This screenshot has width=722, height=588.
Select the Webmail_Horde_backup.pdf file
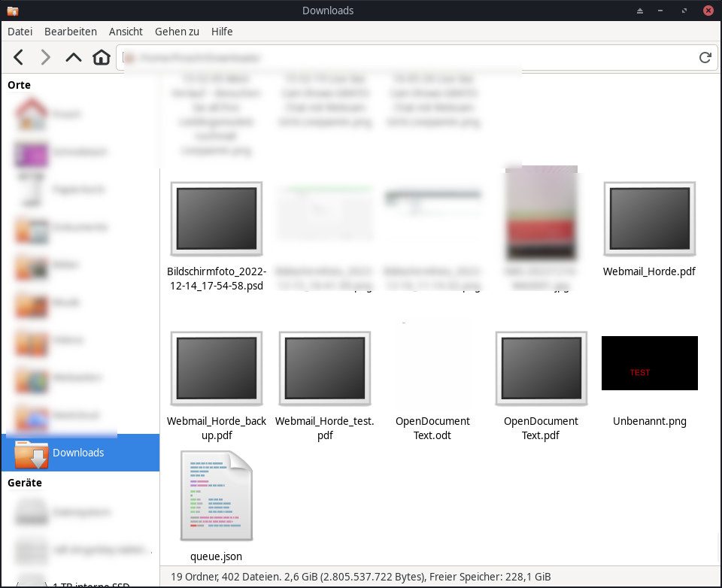coord(216,368)
